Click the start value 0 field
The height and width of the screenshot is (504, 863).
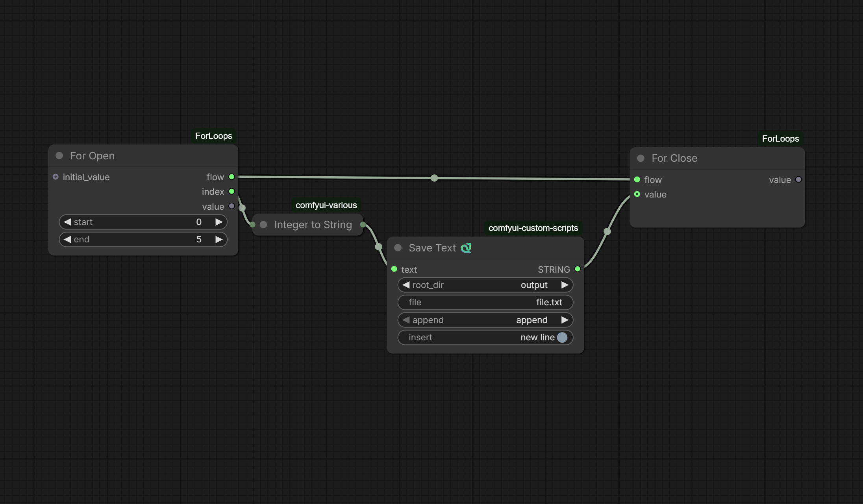tap(143, 222)
